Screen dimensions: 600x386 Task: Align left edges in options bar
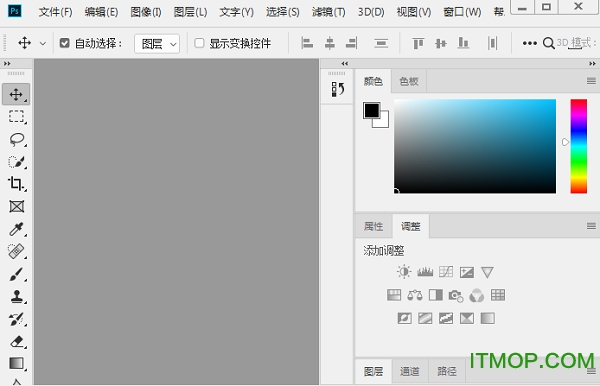point(307,43)
